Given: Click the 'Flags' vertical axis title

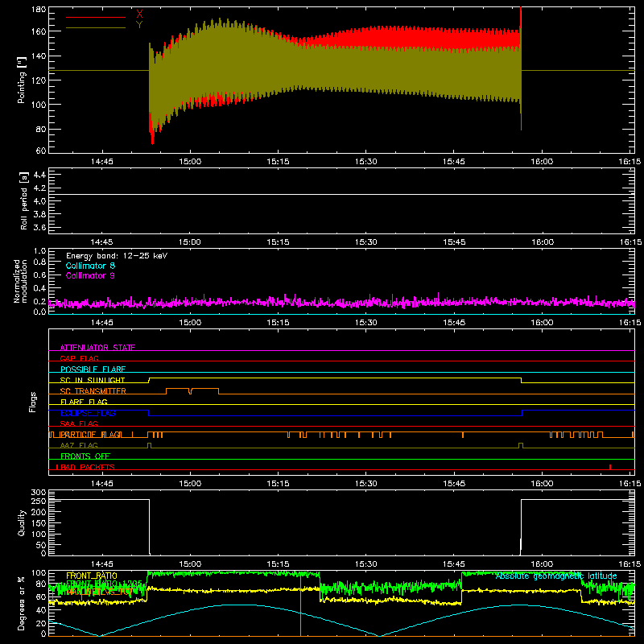Looking at the screenshot, I should (32, 402).
